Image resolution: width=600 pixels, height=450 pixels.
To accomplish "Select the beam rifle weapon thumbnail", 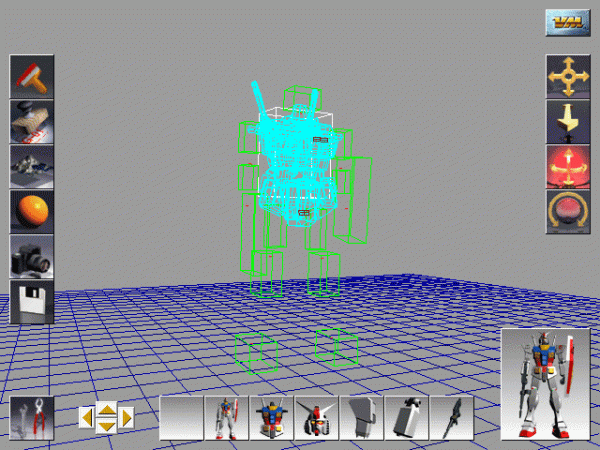I will (452, 418).
